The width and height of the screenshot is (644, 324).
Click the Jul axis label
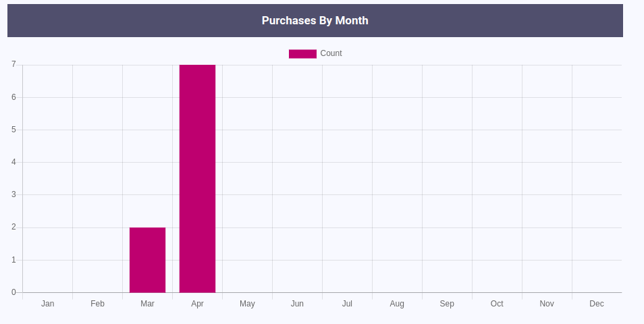(x=347, y=304)
